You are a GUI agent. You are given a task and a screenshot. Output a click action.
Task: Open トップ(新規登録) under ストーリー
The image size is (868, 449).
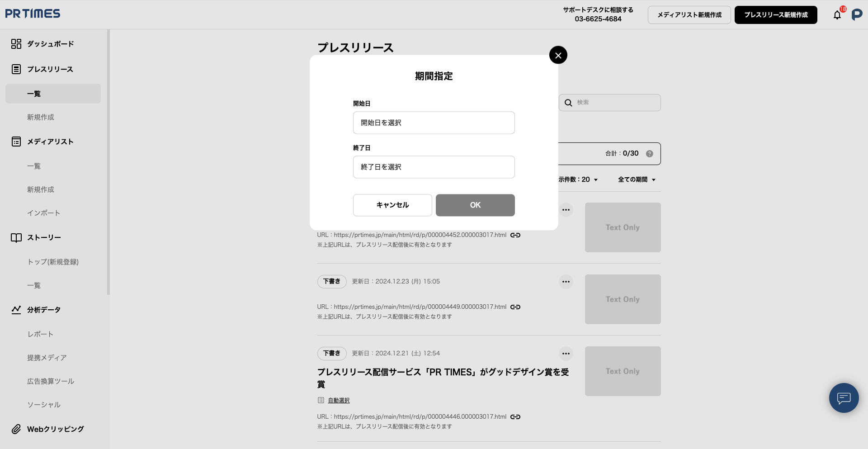click(x=53, y=262)
